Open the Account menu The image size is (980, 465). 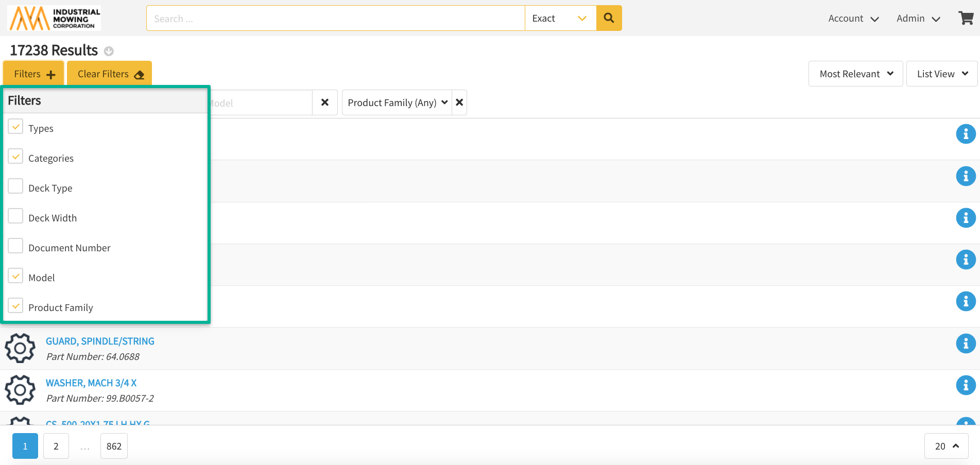853,19
